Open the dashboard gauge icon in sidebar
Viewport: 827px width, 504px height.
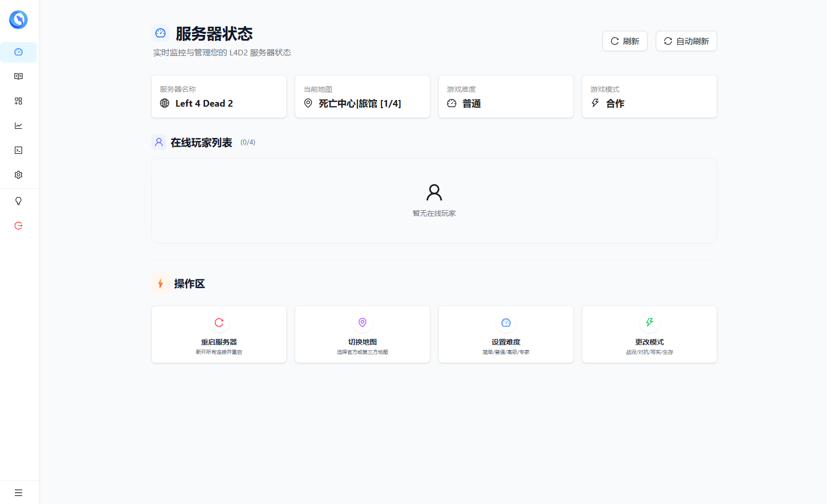18,52
